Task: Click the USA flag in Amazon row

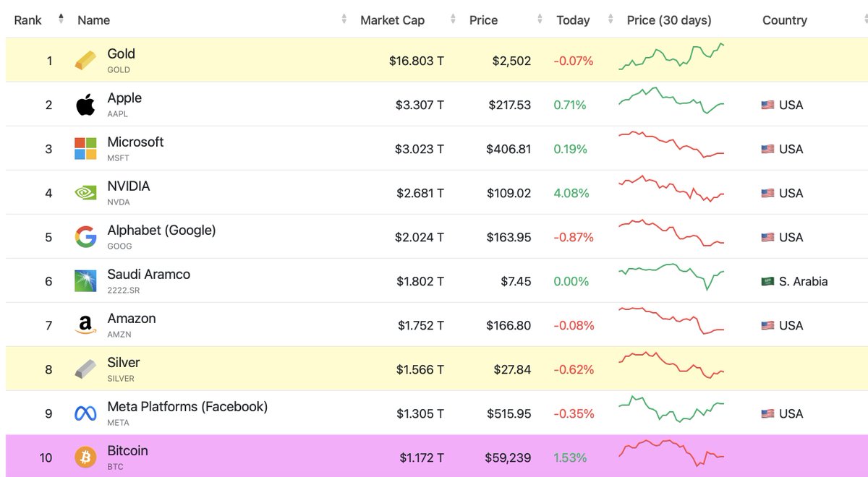Action: [768, 326]
